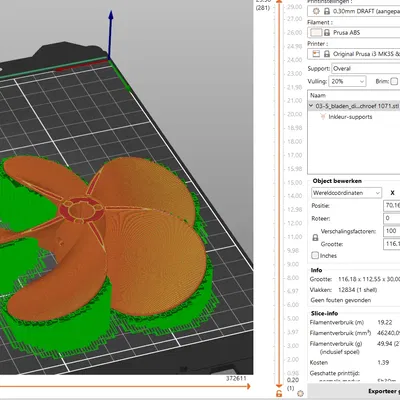Viewport: 400px width, 400px height.
Task: Click the orange unlock icon below the layer slider
Action: click(279, 393)
